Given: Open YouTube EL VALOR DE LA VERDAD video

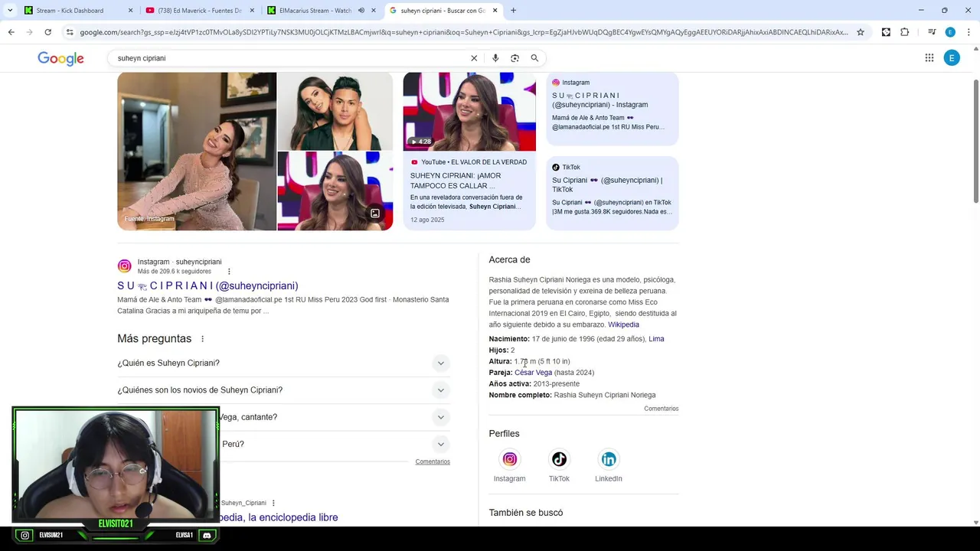Looking at the screenshot, I should [469, 190].
